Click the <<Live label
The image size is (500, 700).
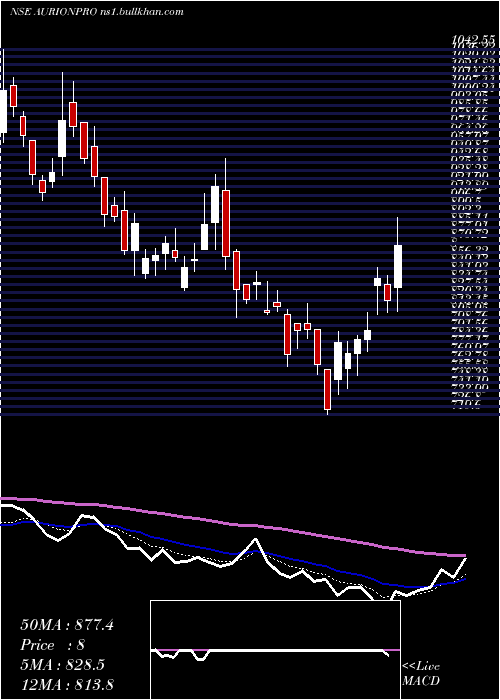pyautogui.click(x=421, y=667)
